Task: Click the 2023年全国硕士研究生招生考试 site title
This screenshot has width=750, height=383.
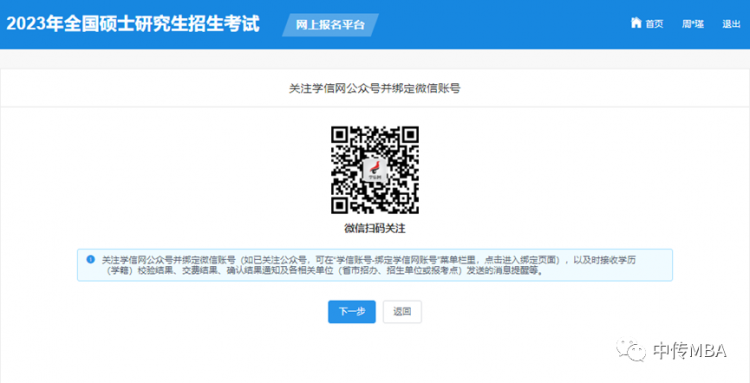Action: pos(133,24)
